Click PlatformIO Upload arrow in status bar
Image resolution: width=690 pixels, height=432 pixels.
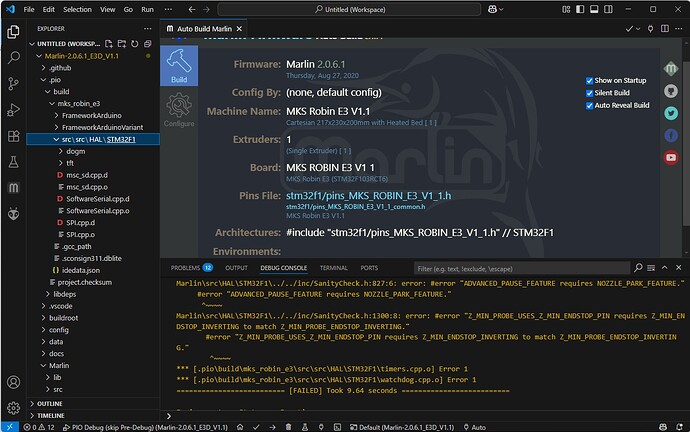[272, 427]
